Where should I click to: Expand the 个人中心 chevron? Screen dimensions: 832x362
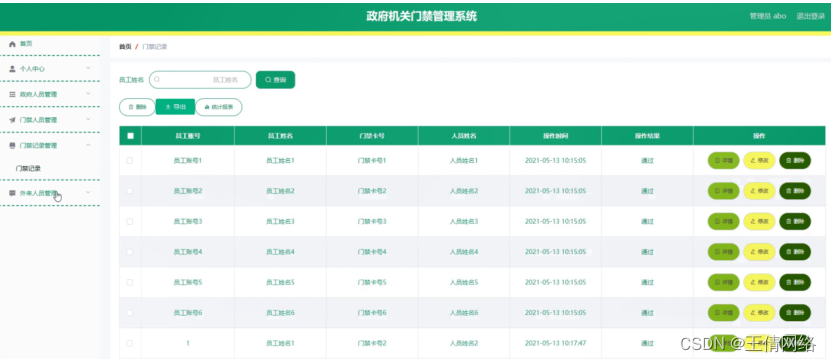(x=88, y=68)
